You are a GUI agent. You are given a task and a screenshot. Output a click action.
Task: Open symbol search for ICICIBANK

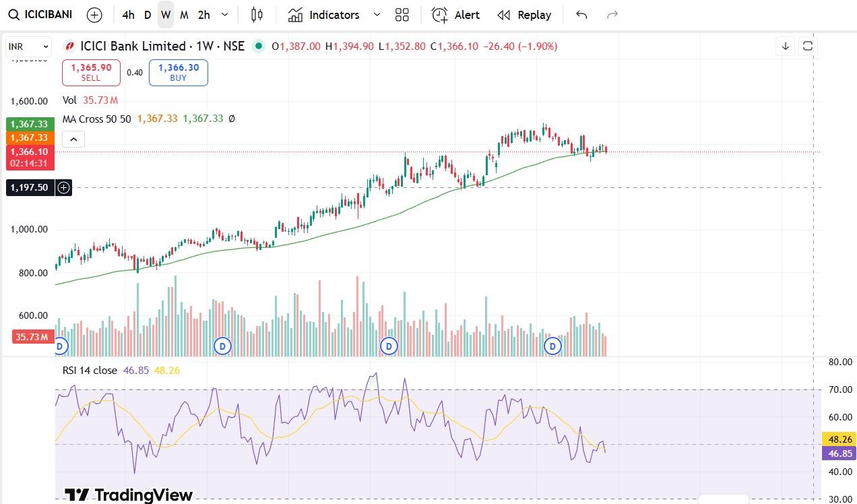(40, 15)
